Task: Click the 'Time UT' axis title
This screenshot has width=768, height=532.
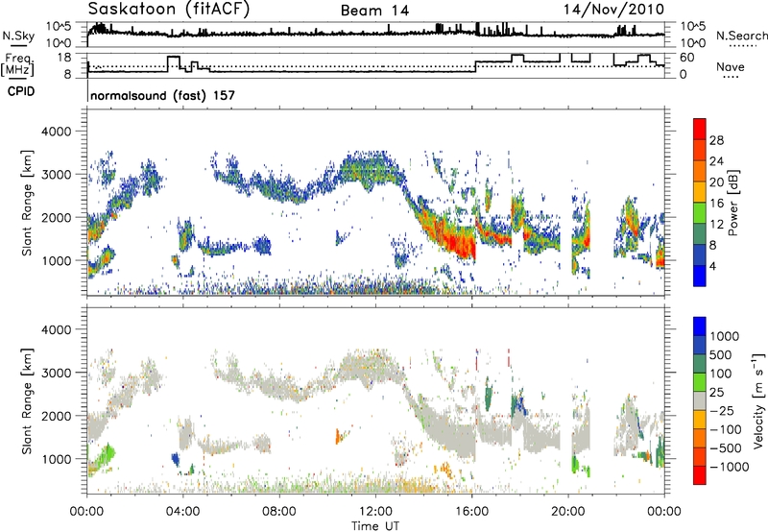Action: [x=375, y=526]
